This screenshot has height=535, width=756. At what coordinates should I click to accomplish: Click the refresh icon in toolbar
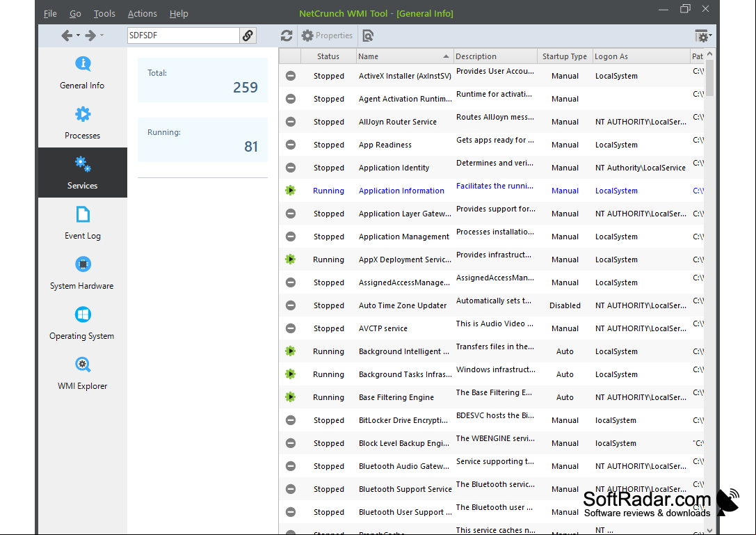(287, 35)
